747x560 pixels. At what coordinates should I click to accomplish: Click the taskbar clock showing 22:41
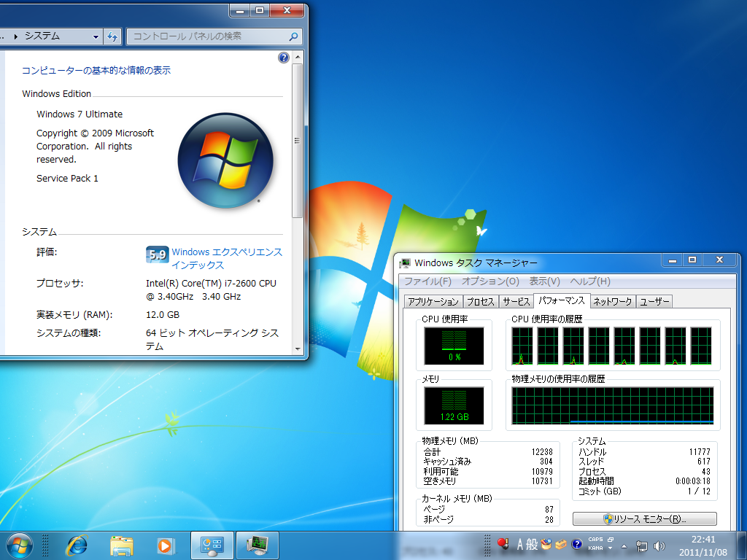click(704, 546)
